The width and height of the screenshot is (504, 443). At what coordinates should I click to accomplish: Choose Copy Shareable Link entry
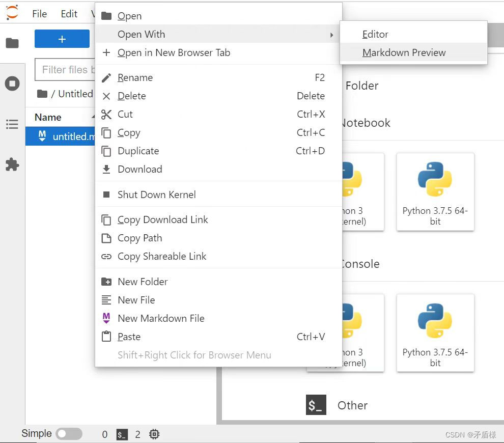pyautogui.click(x=218, y=256)
